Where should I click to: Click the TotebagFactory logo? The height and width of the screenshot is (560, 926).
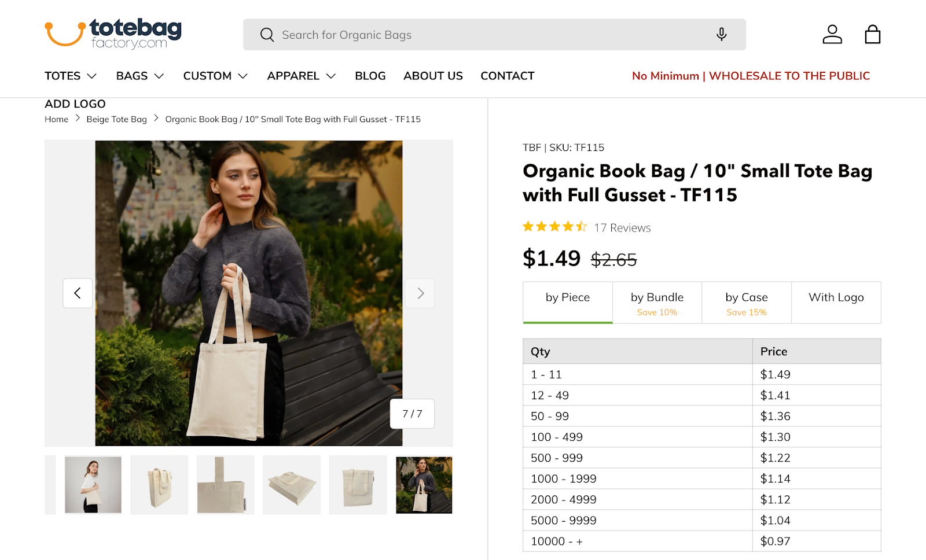coord(113,33)
